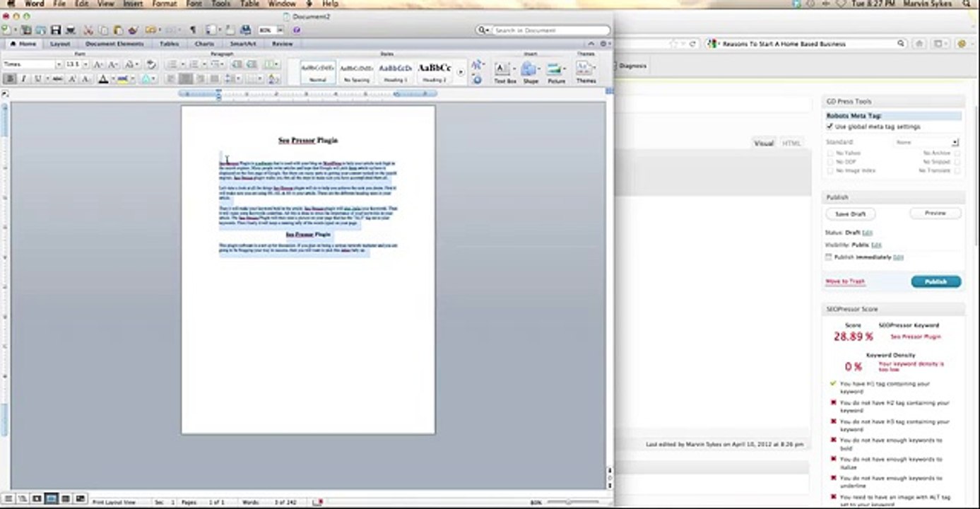Open Word Help with purple question icon
This screenshot has width=980, height=509.
click(296, 30)
